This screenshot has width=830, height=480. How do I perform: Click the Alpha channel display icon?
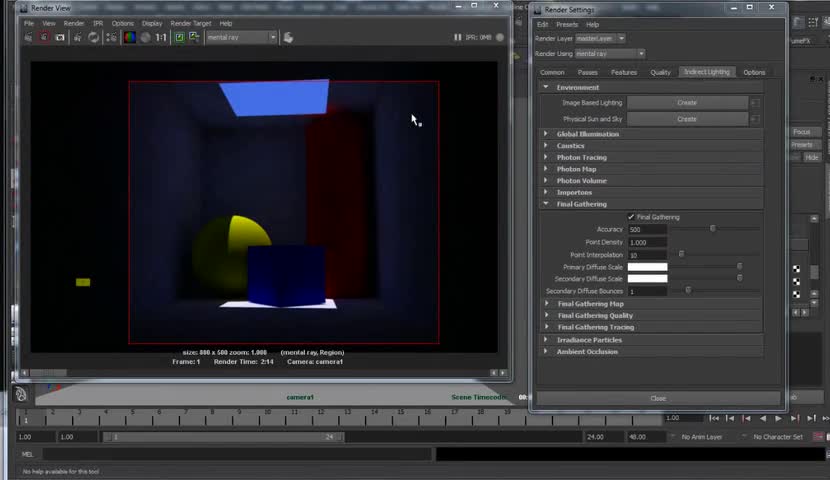coord(146,38)
